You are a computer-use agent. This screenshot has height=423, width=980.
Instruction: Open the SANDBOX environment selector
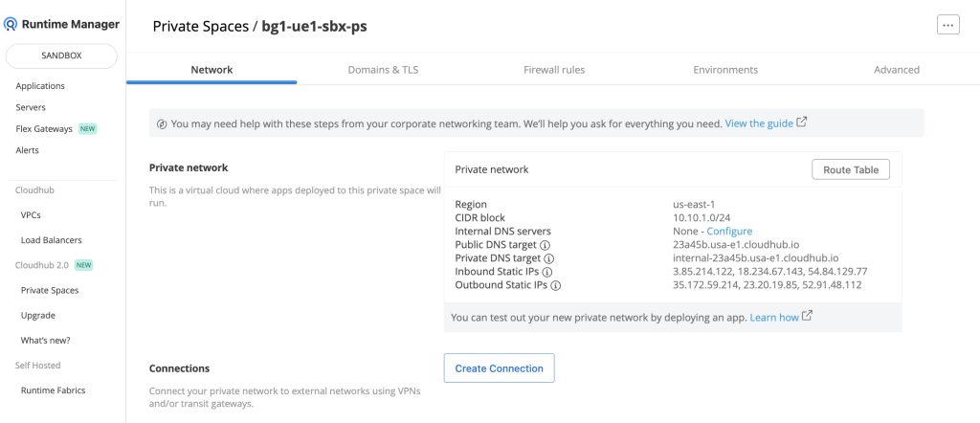click(x=62, y=56)
